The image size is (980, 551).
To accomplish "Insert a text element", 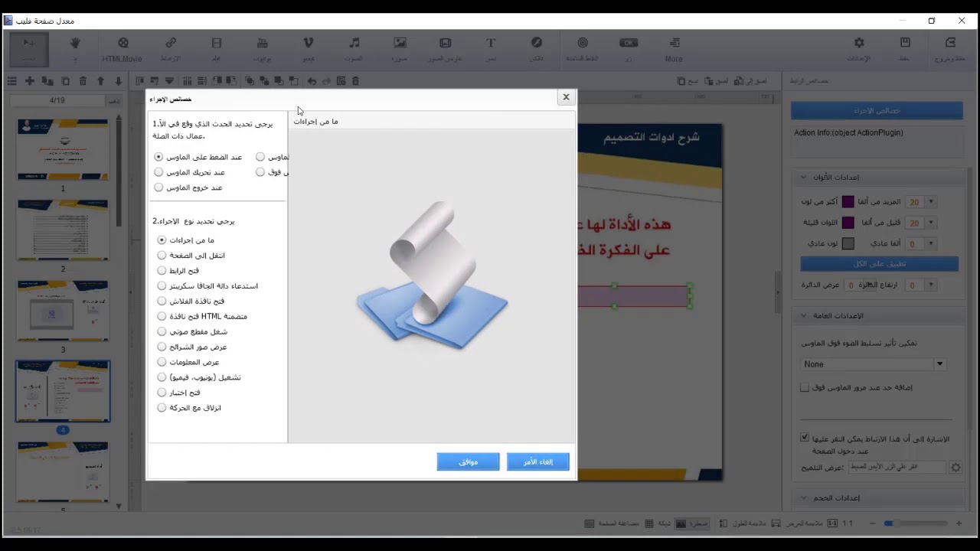I will click(x=491, y=48).
